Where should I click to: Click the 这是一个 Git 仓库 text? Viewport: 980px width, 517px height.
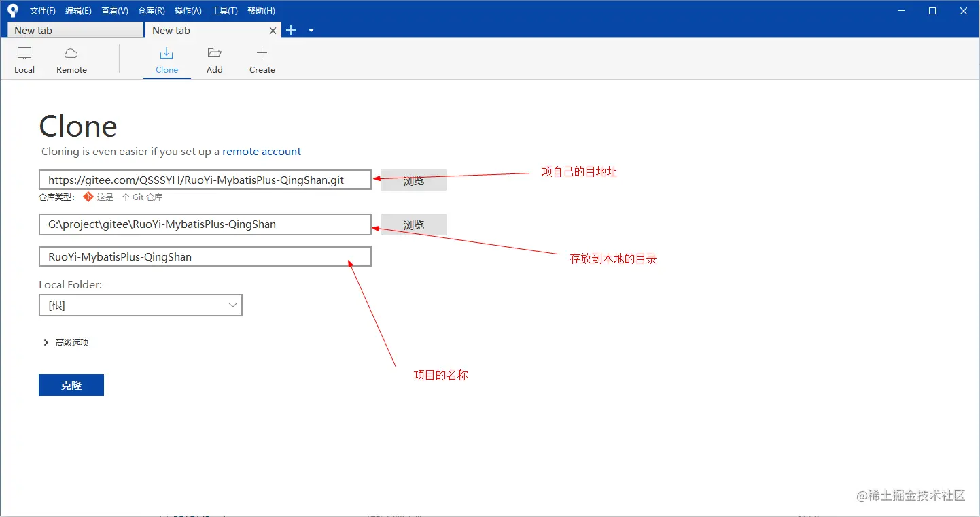coord(130,197)
